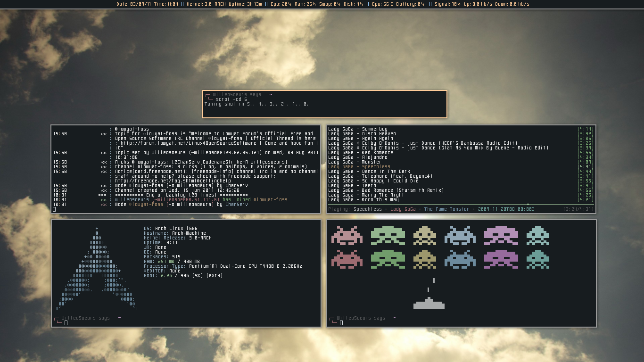Click the [3:24/4:31] elapsed time counter
This screenshot has height=362, width=644.
coord(578,209)
